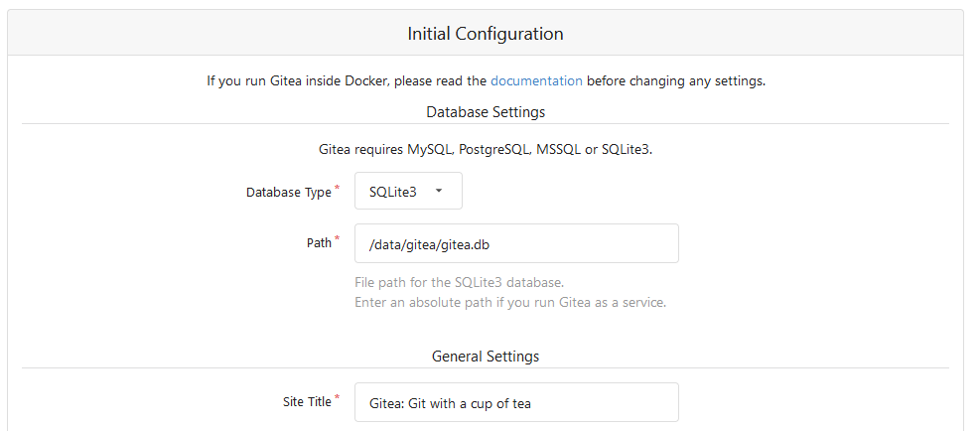Focus the Site Title text field

pos(516,402)
